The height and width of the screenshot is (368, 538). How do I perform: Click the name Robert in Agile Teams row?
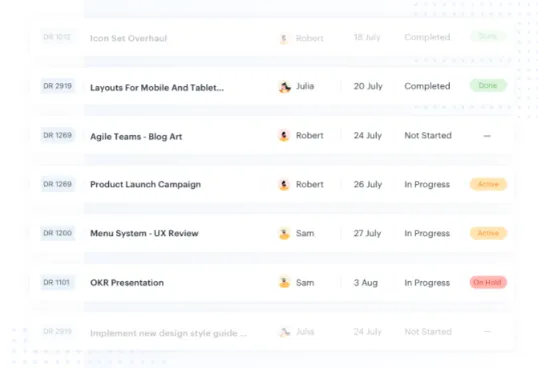pyautogui.click(x=309, y=135)
